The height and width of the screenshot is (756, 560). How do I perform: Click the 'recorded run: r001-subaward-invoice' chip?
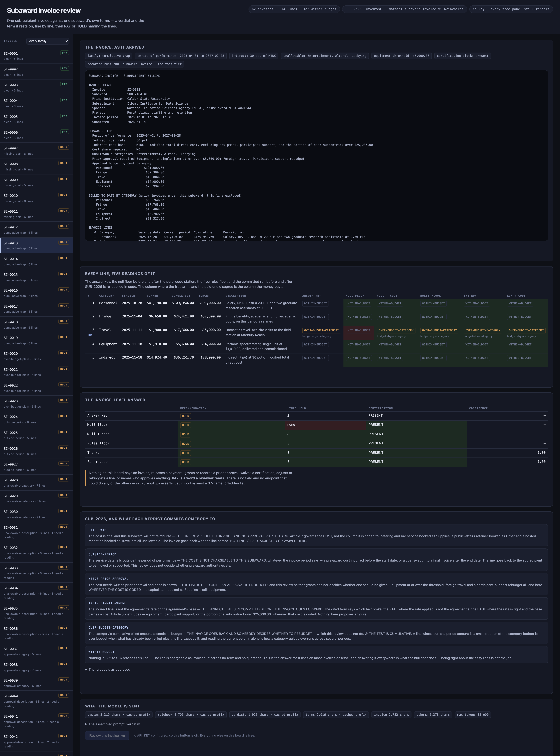point(135,64)
